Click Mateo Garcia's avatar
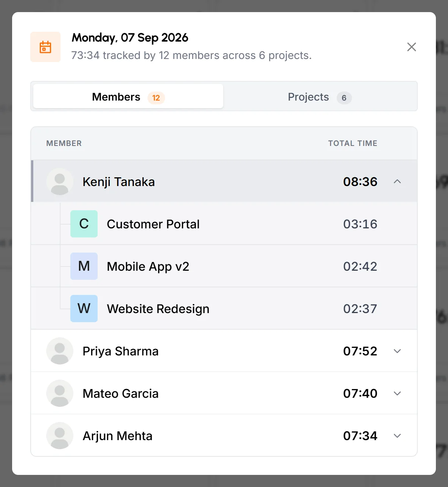 click(x=60, y=393)
